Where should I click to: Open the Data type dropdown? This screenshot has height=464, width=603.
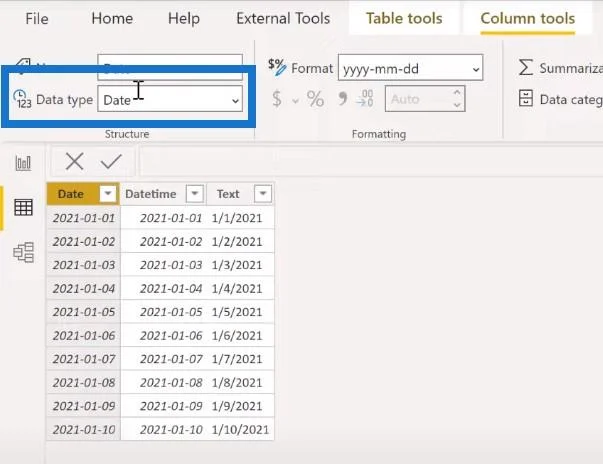(170, 99)
